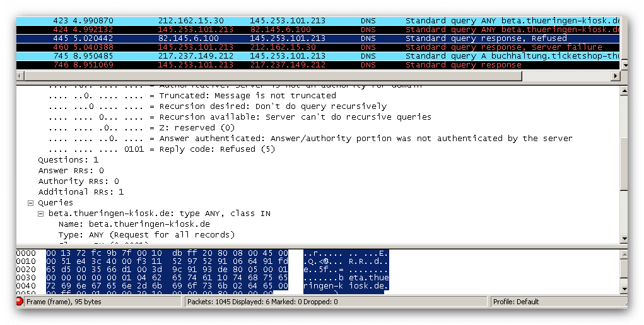Click the red expert info status icon

pyautogui.click(x=20, y=302)
